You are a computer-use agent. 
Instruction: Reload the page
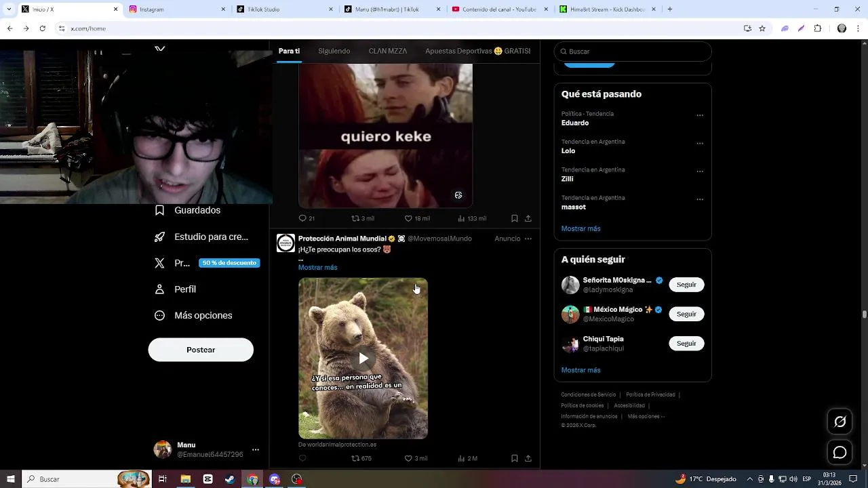(x=42, y=28)
